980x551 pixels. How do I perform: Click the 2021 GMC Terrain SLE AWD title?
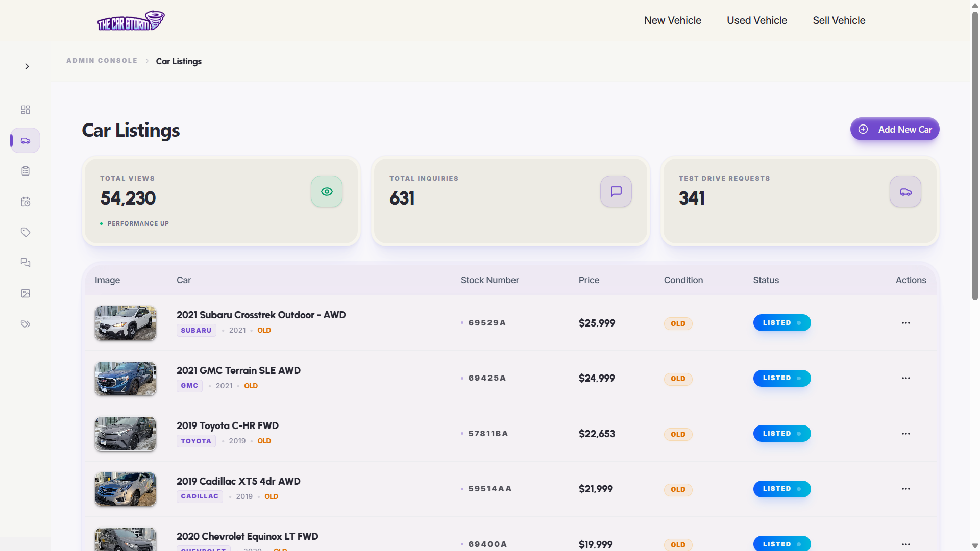tap(238, 370)
